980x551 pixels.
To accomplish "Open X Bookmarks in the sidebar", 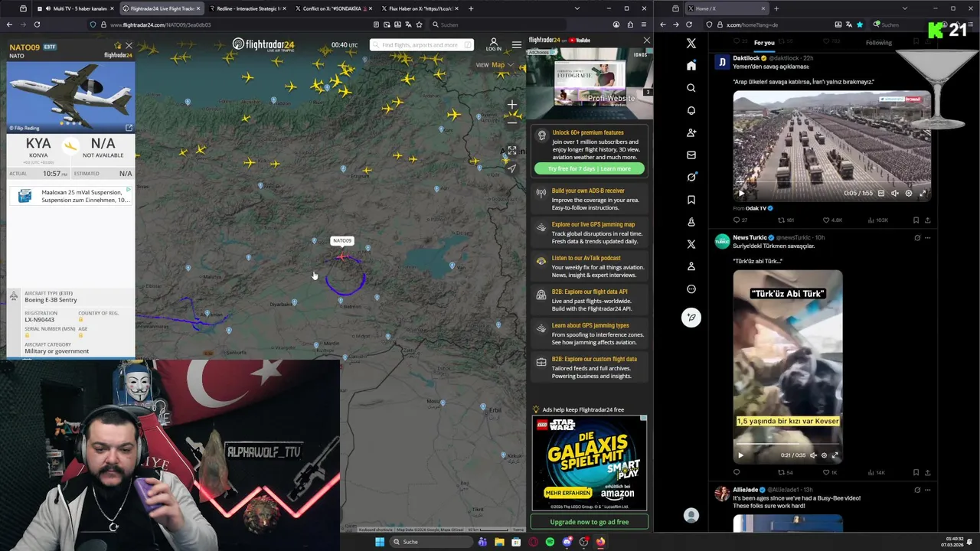I will coord(691,200).
